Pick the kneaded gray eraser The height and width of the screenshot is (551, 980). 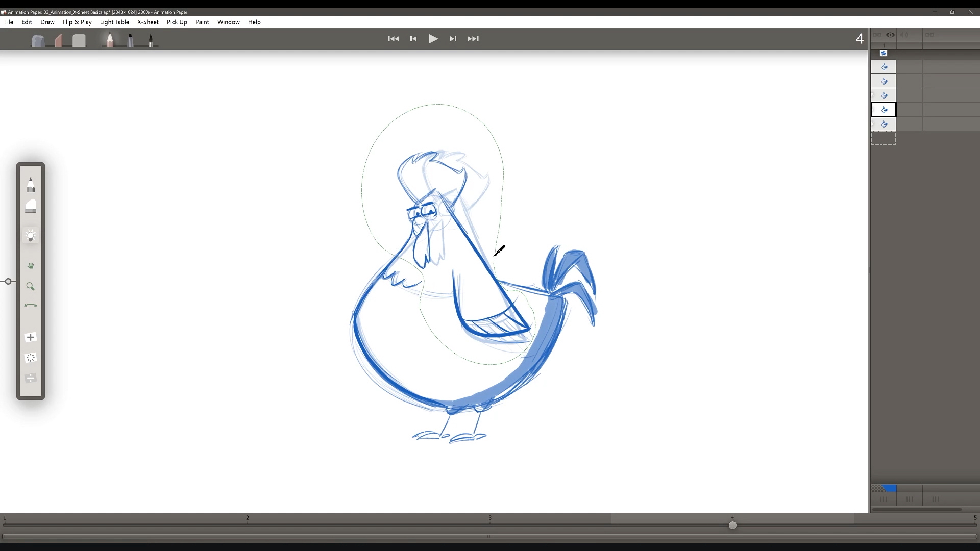click(x=38, y=41)
